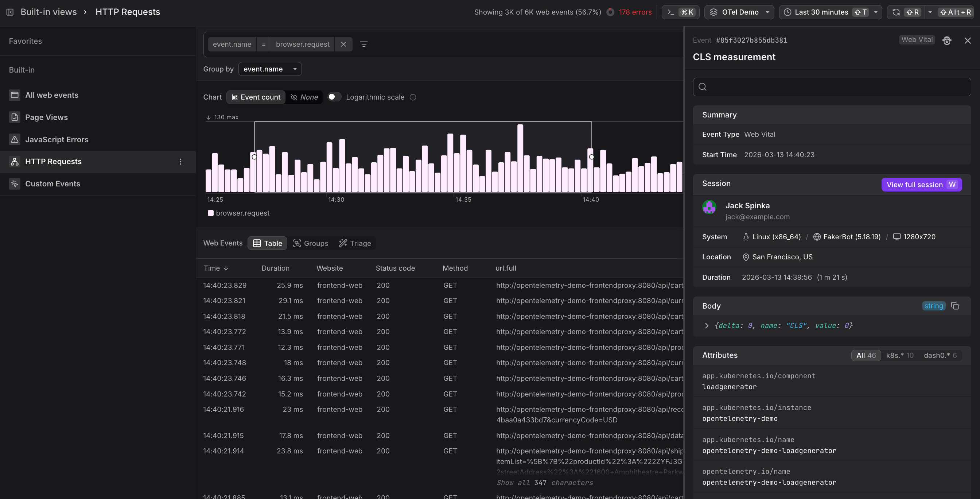This screenshot has width=980, height=499.
Task: Copy the Body string using the copy icon
Action: coord(956,306)
